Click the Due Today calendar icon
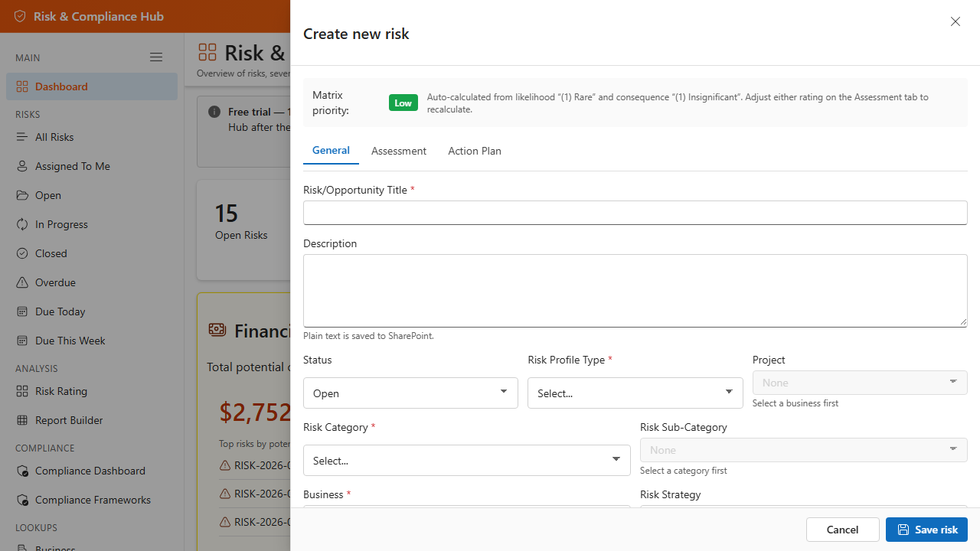This screenshot has width=980, height=551. tap(22, 311)
